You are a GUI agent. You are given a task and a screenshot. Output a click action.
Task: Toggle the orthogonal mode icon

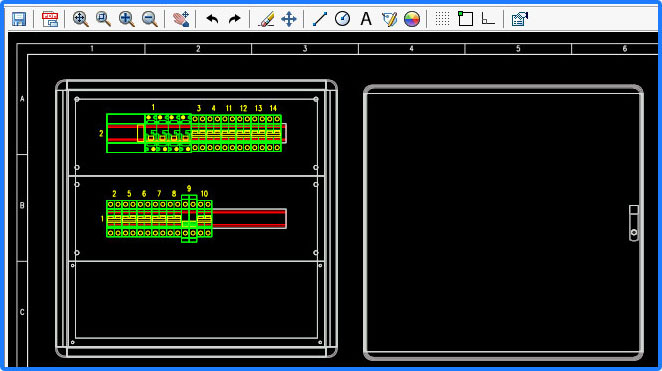pos(488,19)
